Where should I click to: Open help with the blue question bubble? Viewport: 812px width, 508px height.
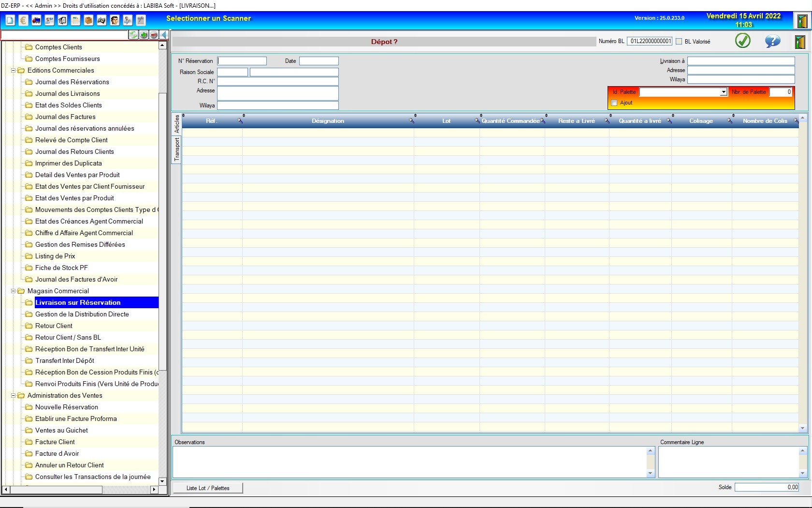772,41
